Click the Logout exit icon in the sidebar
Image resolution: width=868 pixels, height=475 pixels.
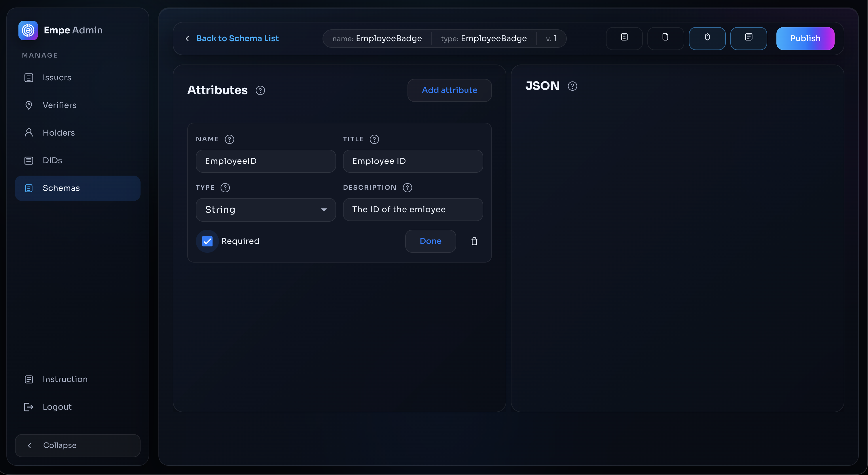click(29, 407)
